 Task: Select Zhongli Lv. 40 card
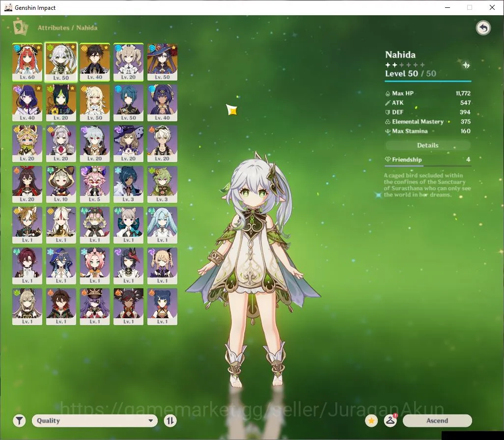point(95,62)
